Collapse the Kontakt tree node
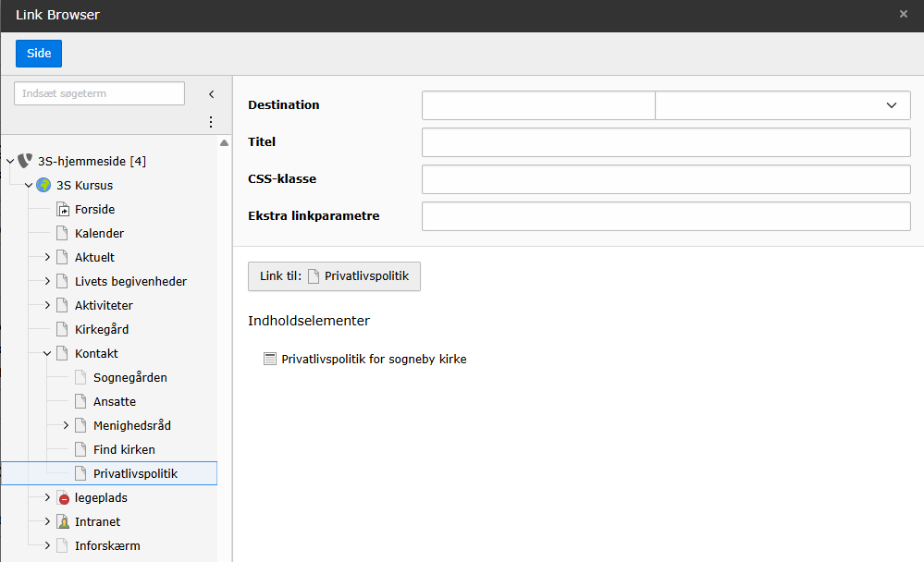This screenshot has width=924, height=562. tap(47, 353)
